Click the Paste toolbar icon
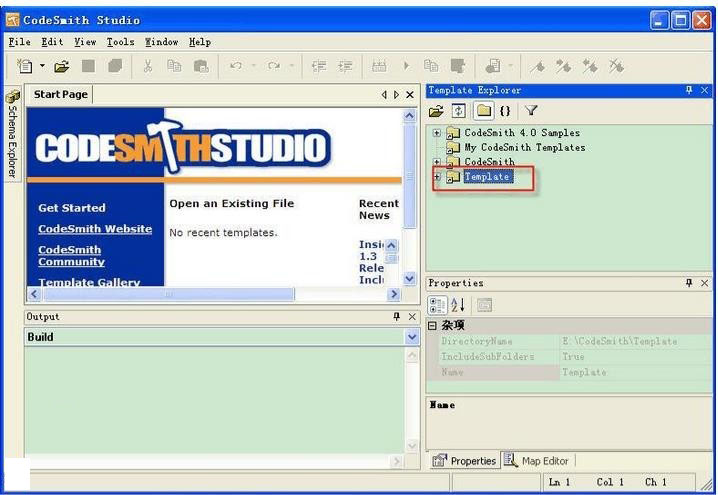The width and height of the screenshot is (718, 495). 201,66
